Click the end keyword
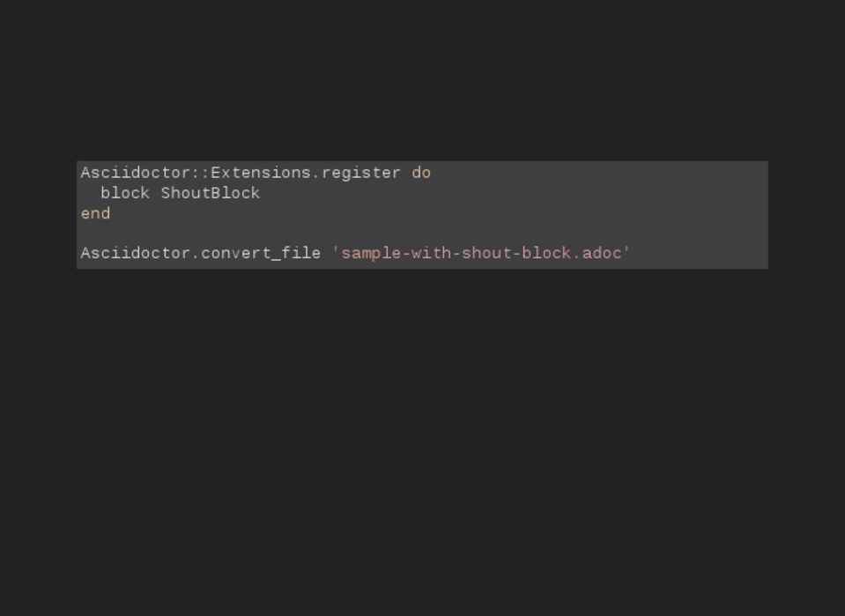The height and width of the screenshot is (616, 845). click(95, 213)
